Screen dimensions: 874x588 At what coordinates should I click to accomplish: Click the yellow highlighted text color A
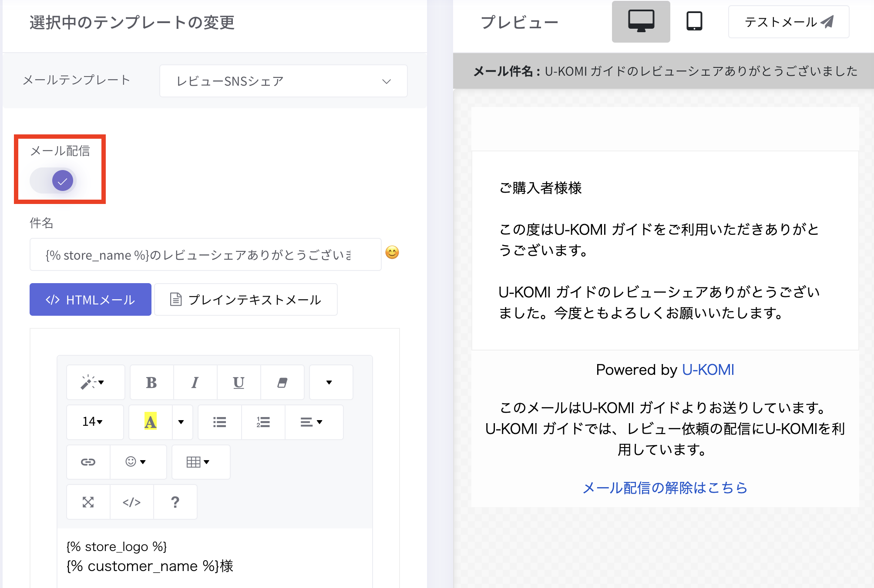(150, 422)
